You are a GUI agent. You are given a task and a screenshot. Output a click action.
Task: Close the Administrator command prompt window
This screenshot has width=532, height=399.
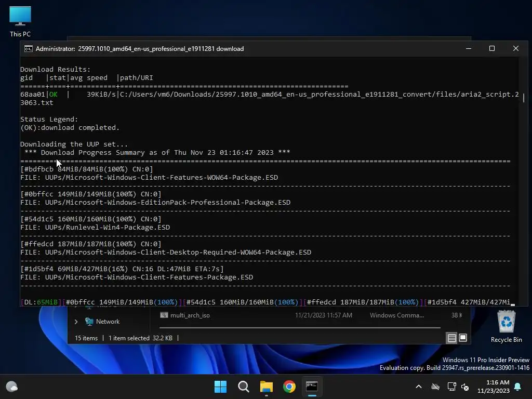tap(516, 48)
